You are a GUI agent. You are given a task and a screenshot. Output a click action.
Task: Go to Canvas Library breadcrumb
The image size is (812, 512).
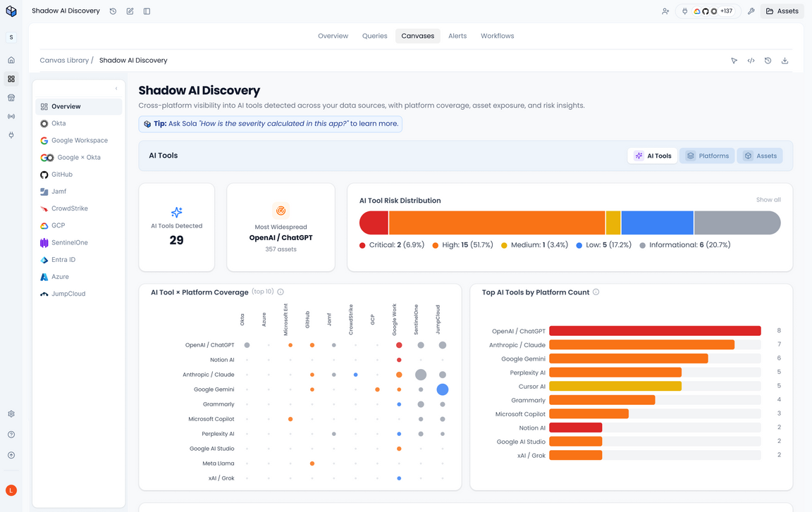coord(64,60)
